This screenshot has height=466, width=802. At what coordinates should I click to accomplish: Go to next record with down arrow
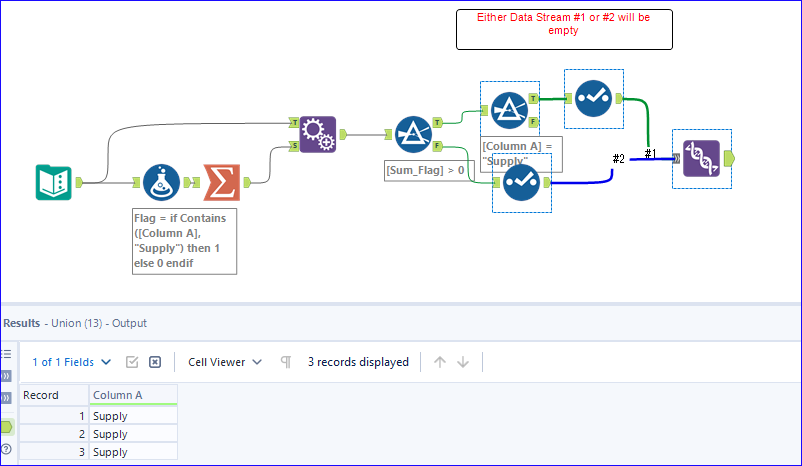pyautogui.click(x=463, y=362)
